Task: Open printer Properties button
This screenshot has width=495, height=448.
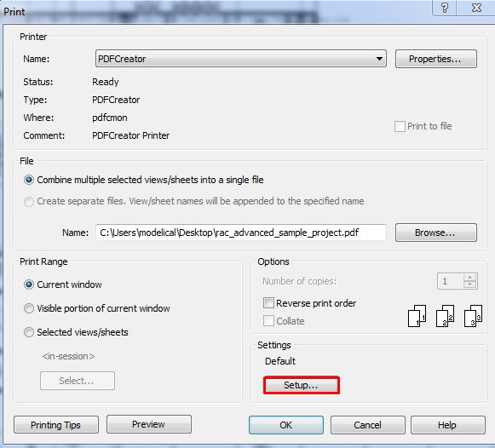Action: [x=436, y=59]
